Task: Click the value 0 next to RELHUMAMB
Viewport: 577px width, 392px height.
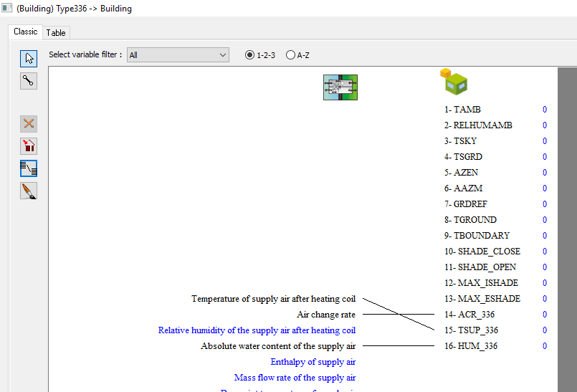Action: [x=544, y=125]
